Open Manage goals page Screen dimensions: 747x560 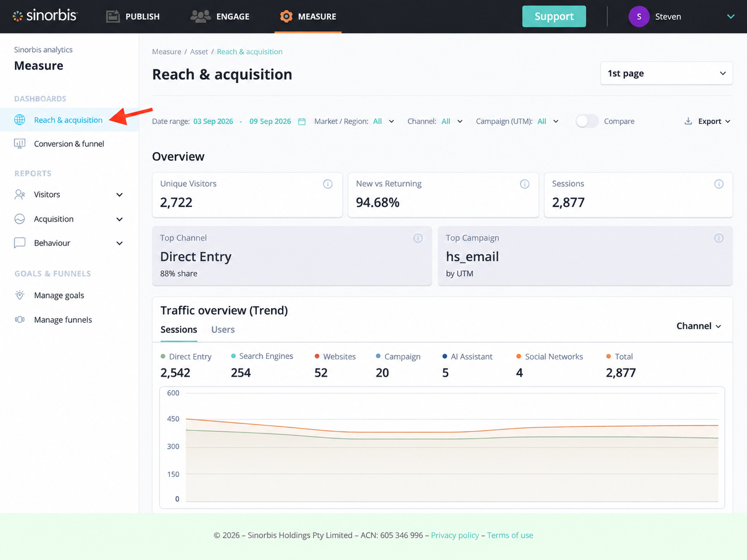click(x=59, y=295)
